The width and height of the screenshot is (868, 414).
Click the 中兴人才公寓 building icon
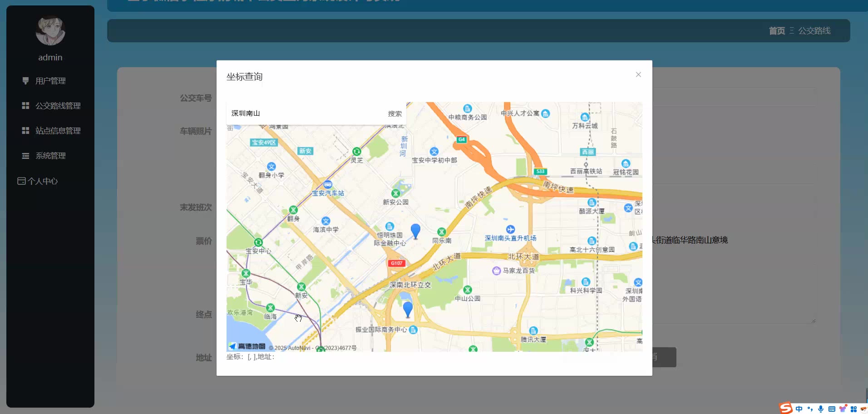tap(546, 113)
